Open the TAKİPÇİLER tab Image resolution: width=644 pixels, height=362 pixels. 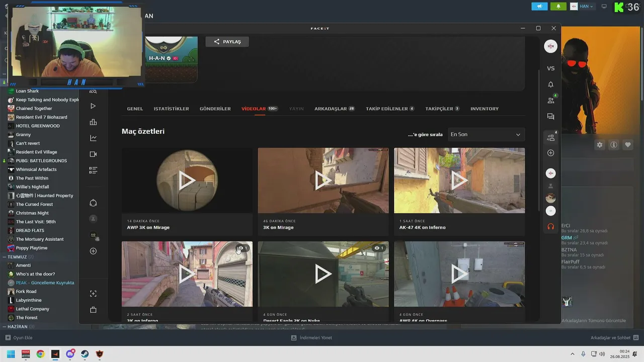tap(442, 109)
